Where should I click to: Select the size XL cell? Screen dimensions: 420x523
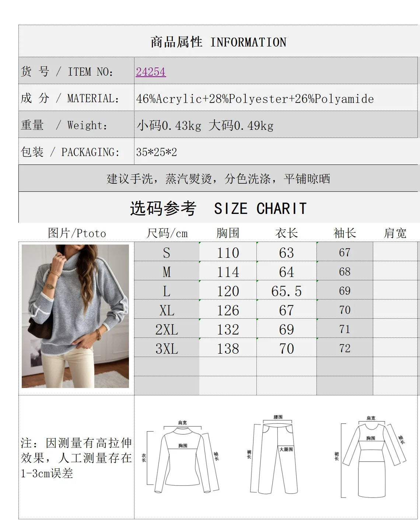point(167,310)
